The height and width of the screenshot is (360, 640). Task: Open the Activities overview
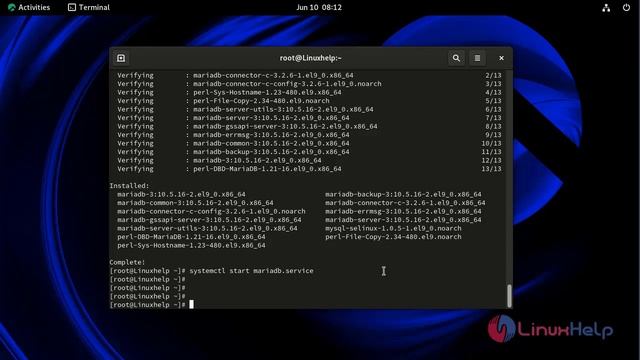coord(29,7)
